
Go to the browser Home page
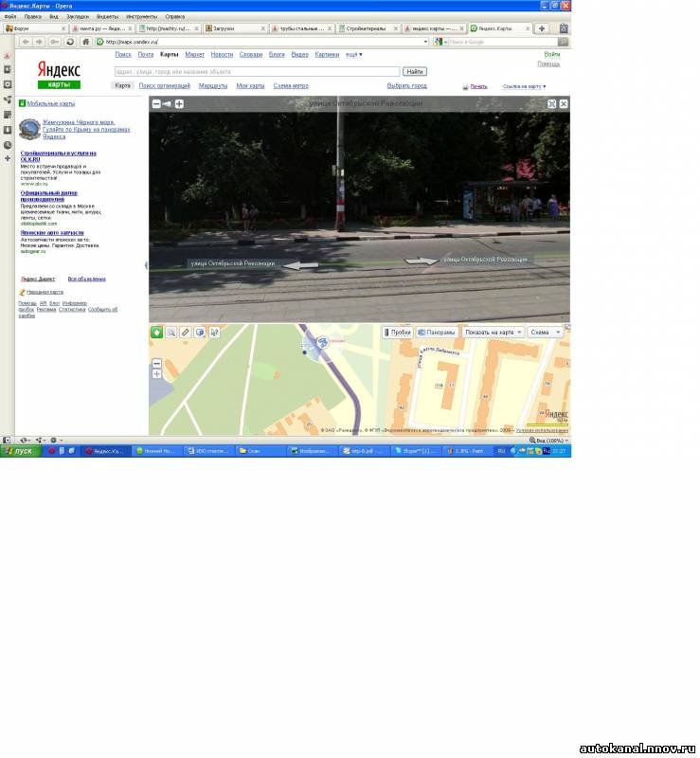[x=85, y=42]
